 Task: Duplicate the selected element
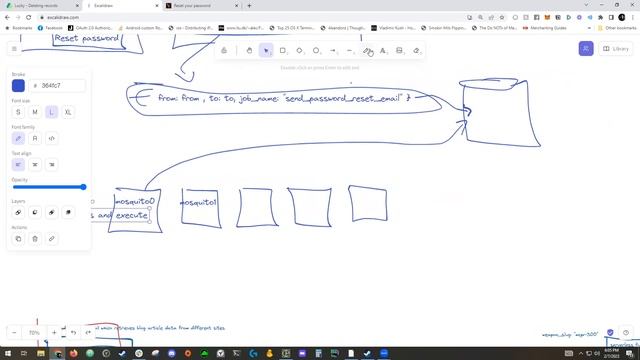coord(18,239)
